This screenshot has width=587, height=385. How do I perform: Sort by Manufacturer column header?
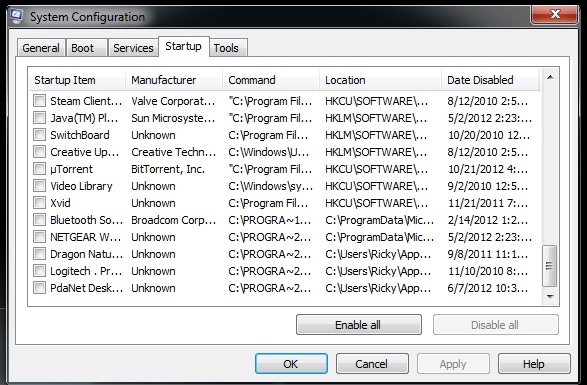(x=174, y=80)
